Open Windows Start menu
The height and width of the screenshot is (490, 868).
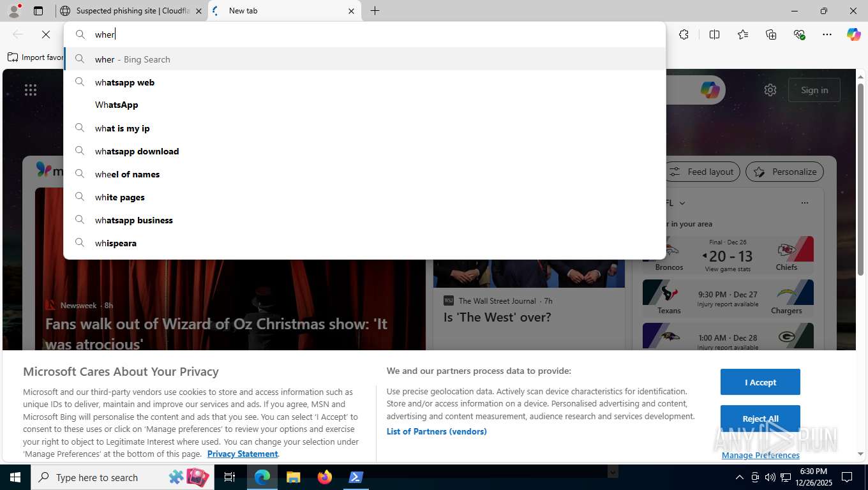coord(15,477)
